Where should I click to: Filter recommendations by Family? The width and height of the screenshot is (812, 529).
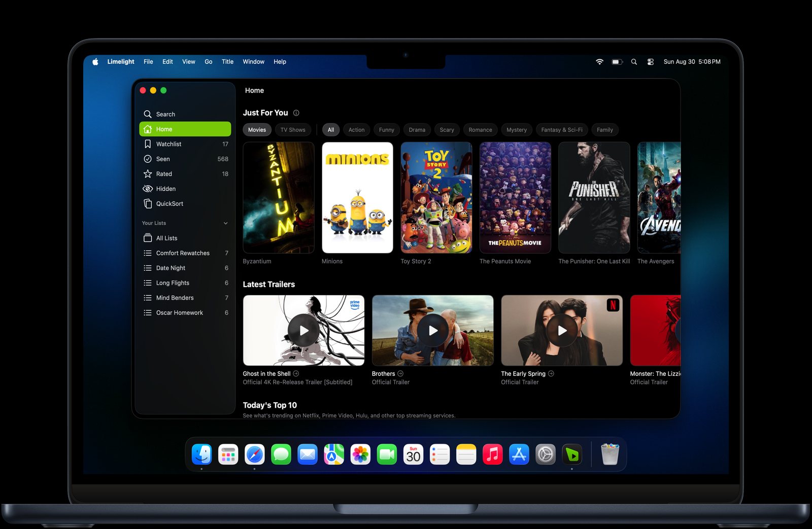coord(605,130)
